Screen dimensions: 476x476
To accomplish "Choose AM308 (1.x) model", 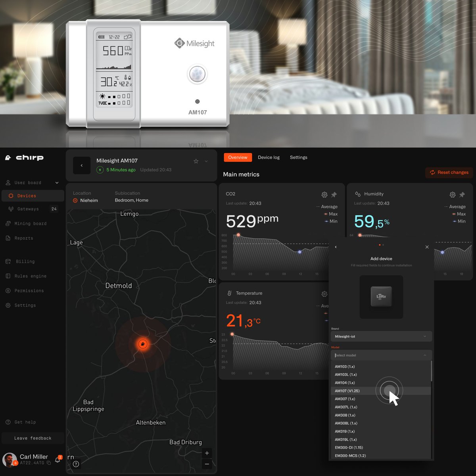I will point(381,415).
